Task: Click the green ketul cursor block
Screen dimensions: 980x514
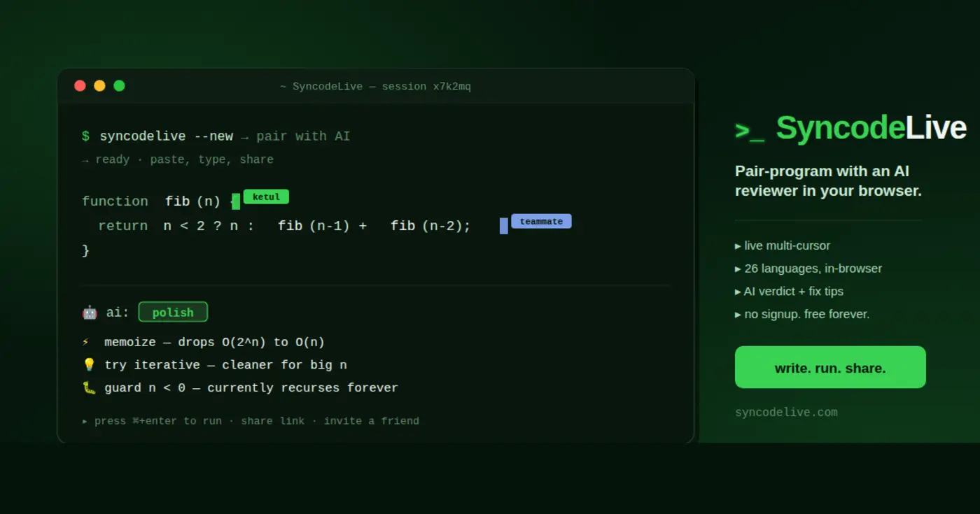Action: (x=236, y=201)
